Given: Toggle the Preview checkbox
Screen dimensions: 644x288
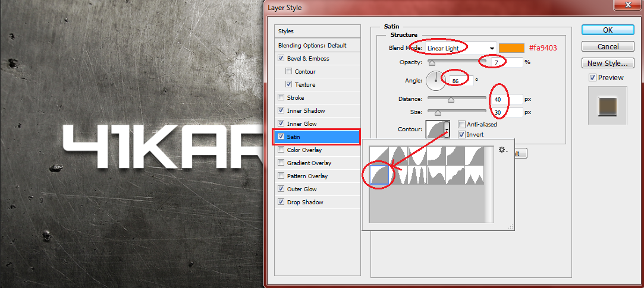Looking at the screenshot, I should (592, 78).
